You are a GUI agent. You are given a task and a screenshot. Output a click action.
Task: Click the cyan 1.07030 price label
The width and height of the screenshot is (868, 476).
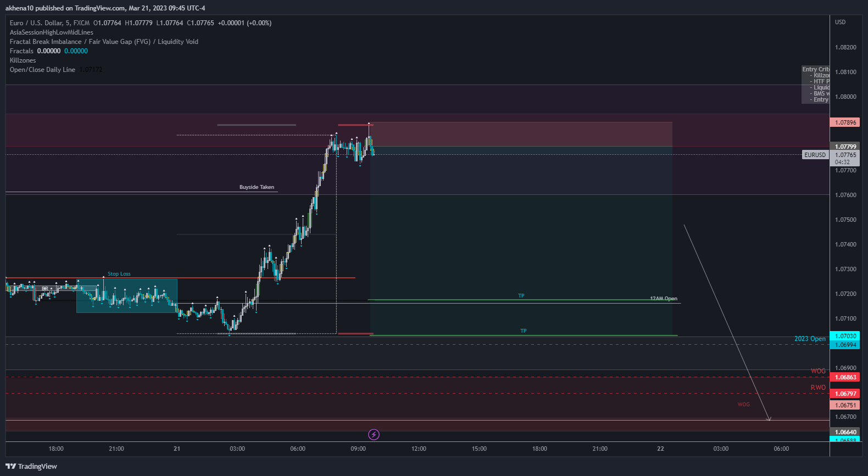coord(845,336)
